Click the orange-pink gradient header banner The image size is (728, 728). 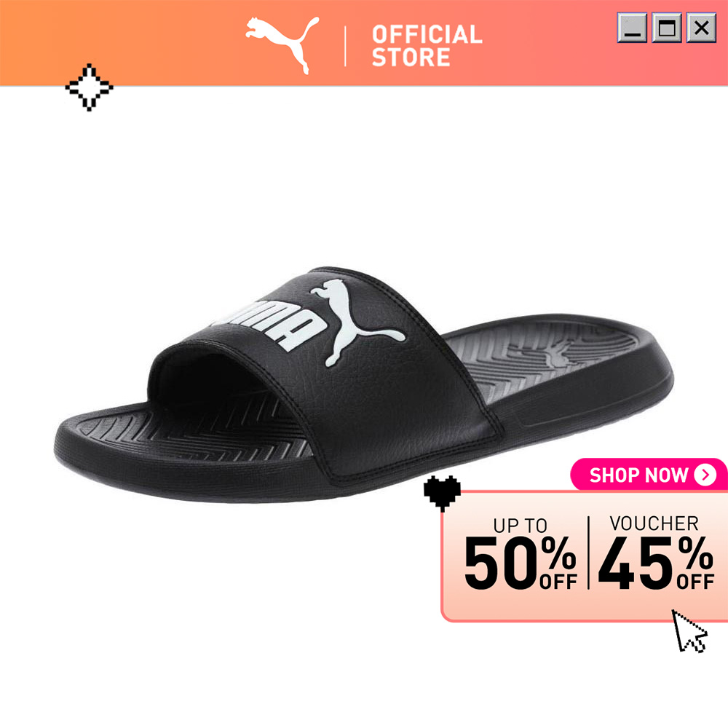click(364, 43)
